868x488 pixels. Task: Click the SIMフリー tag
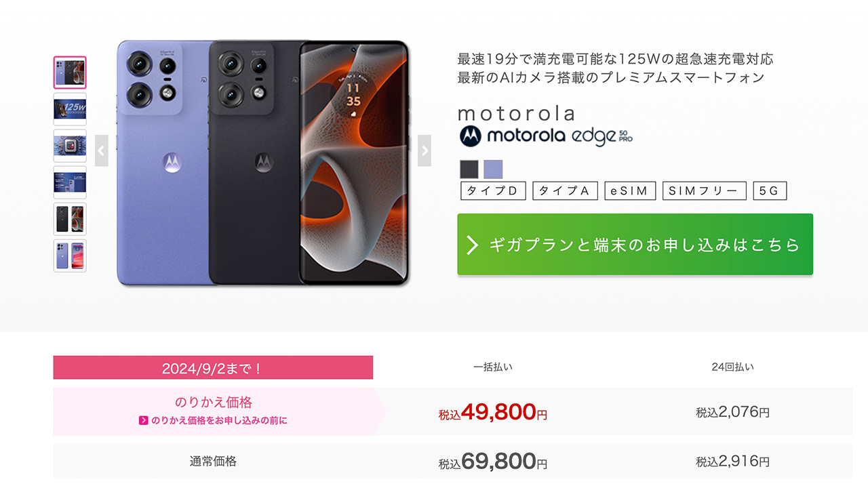[x=704, y=191]
